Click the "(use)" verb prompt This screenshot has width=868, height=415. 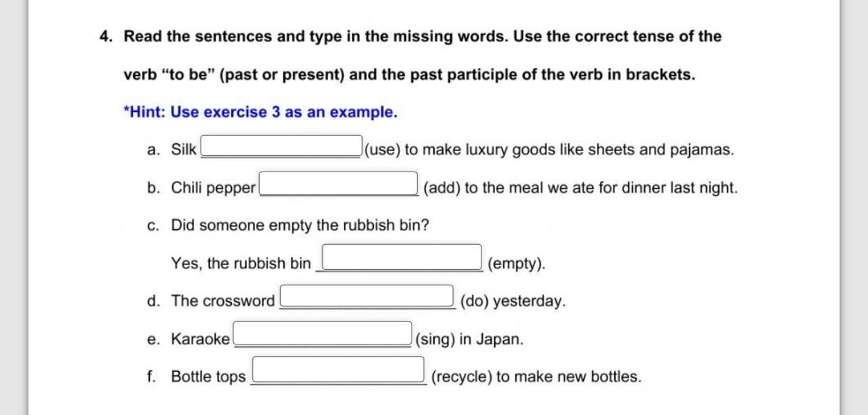(x=382, y=150)
